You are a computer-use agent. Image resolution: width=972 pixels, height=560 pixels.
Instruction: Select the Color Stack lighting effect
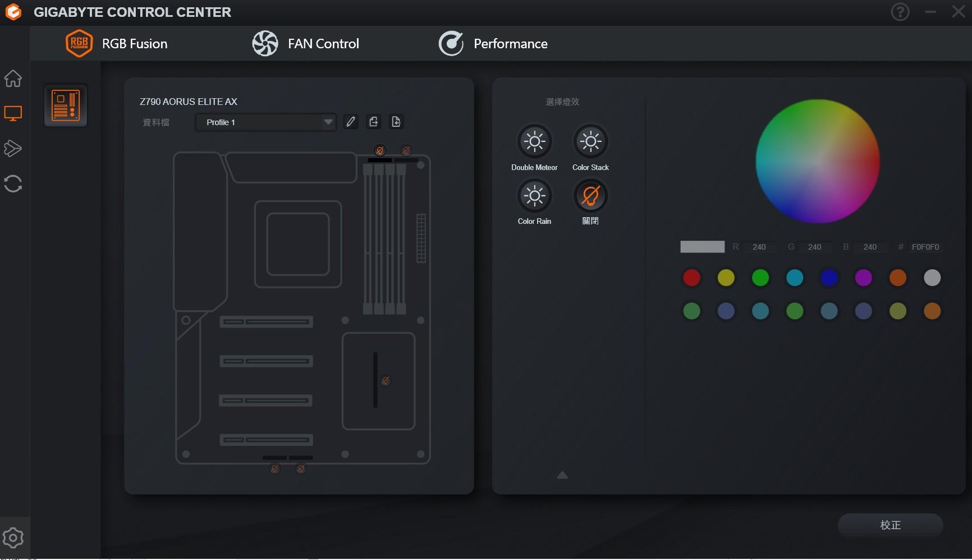(x=590, y=141)
